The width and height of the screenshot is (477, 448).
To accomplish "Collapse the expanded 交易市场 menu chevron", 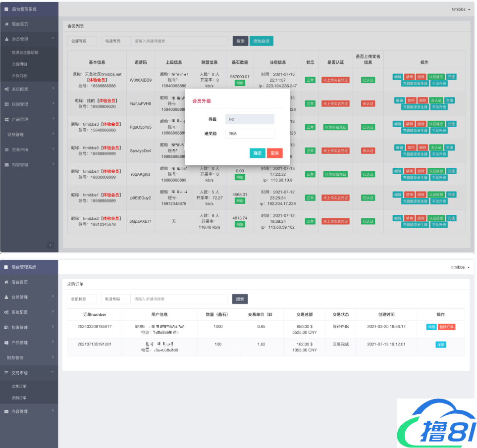I will click(53, 373).
